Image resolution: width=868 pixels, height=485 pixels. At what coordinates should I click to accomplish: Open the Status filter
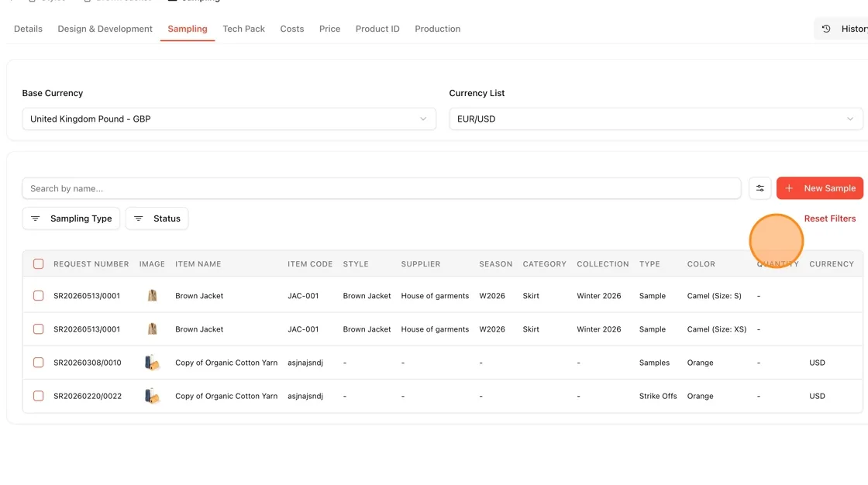[x=157, y=218]
